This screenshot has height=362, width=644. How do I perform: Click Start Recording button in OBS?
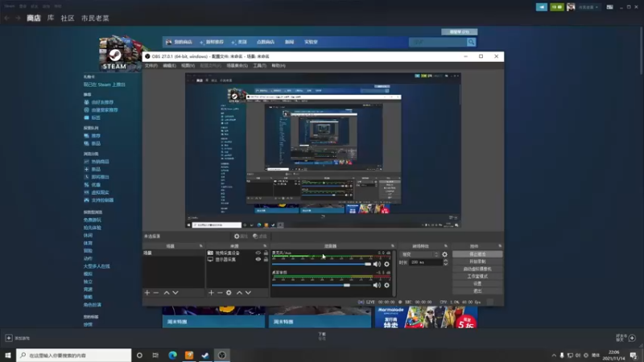point(477,261)
